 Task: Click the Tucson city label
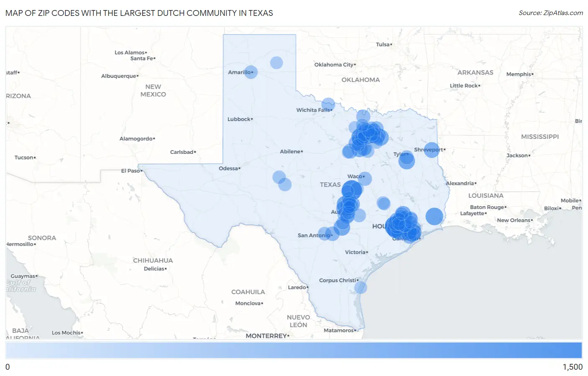pos(24,157)
